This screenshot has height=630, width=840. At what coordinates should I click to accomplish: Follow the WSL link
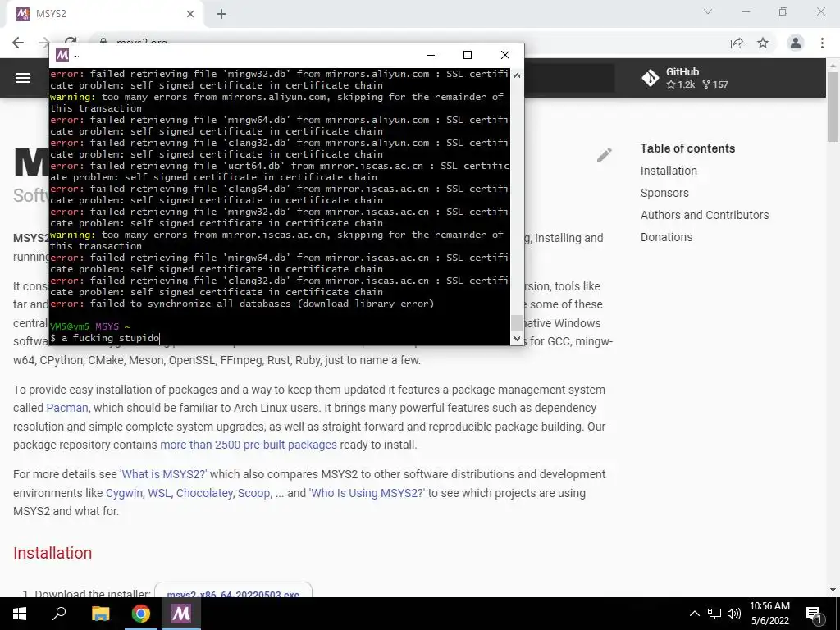[x=159, y=493]
